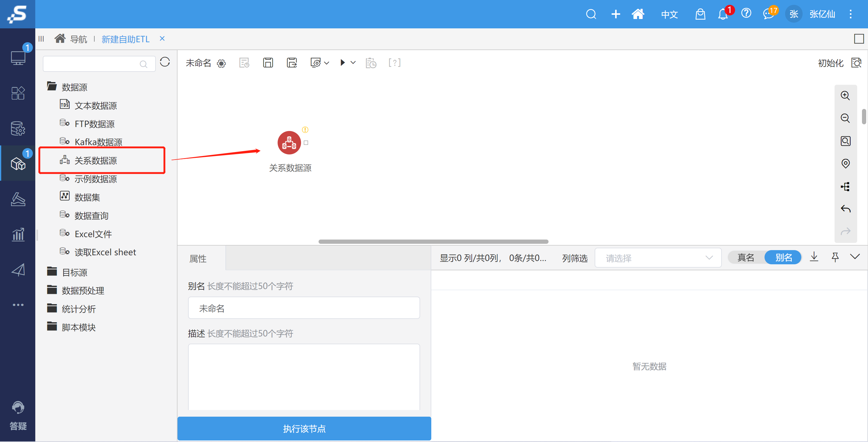Viewport: 868px width, 442px height.
Task: Click the search magnifier in top bar
Action: (x=591, y=14)
